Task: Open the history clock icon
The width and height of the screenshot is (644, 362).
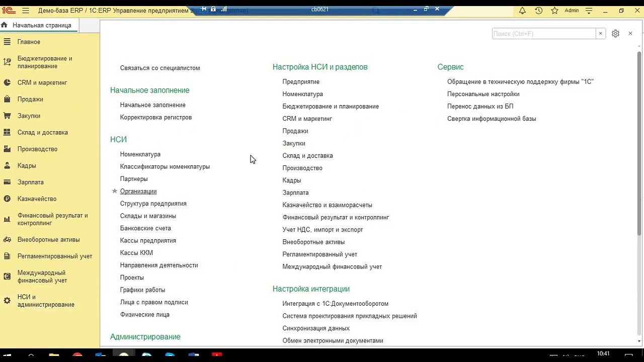Action: [538, 11]
